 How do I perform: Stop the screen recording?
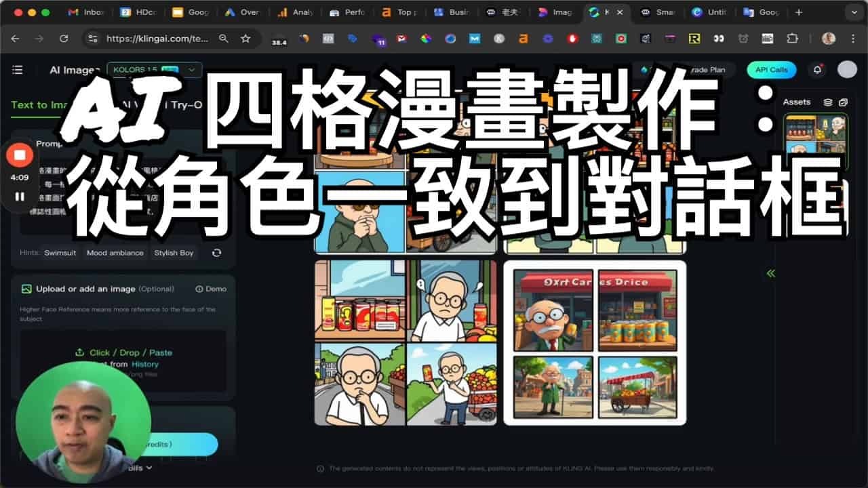20,155
